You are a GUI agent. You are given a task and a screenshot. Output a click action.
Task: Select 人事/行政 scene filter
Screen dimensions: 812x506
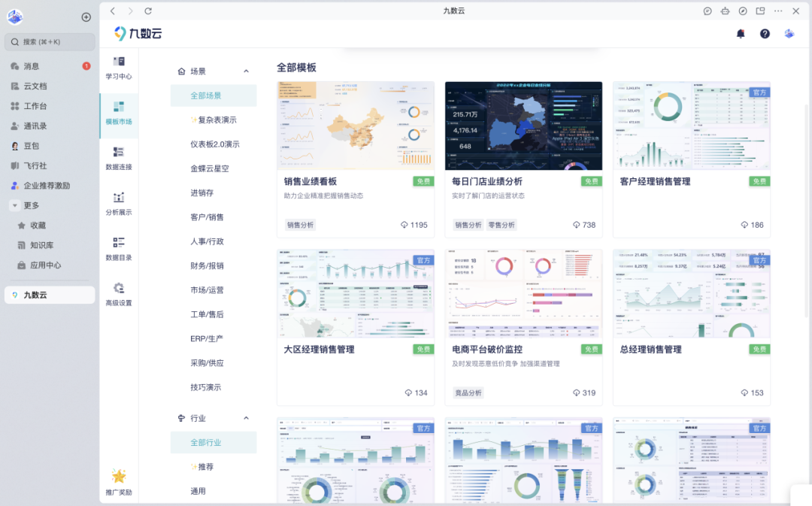pos(214,242)
